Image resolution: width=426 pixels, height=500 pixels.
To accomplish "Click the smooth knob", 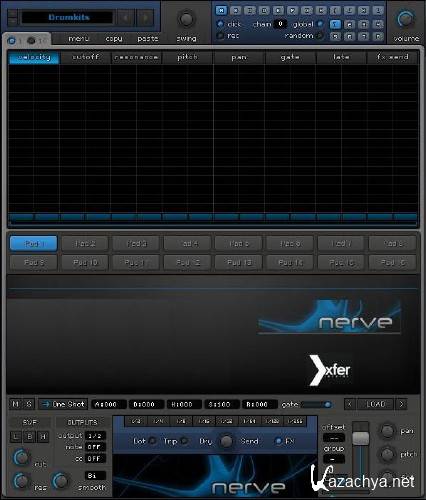I will tap(60, 481).
